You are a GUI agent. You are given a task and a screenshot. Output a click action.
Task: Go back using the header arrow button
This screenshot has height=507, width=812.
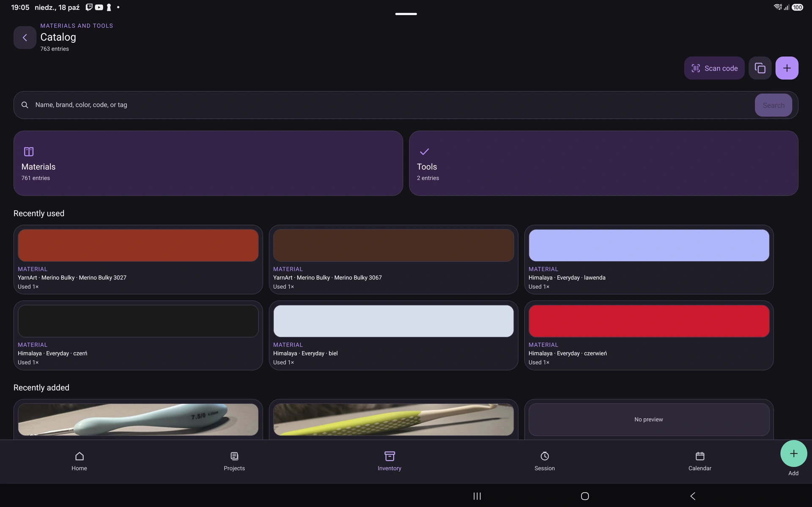click(25, 38)
